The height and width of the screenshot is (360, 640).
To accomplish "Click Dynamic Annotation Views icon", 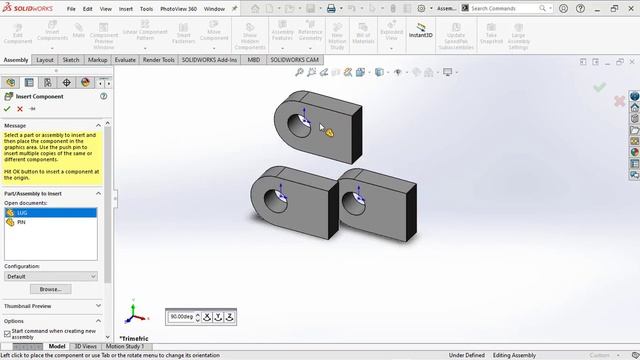I will click(348, 72).
